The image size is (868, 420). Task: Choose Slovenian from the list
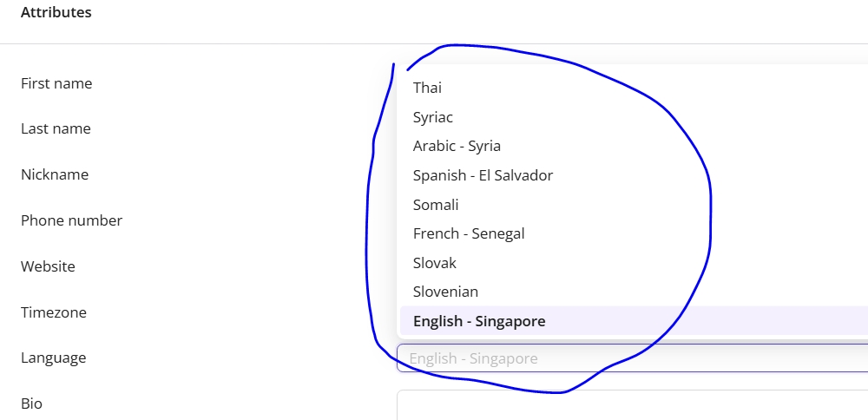tap(445, 292)
